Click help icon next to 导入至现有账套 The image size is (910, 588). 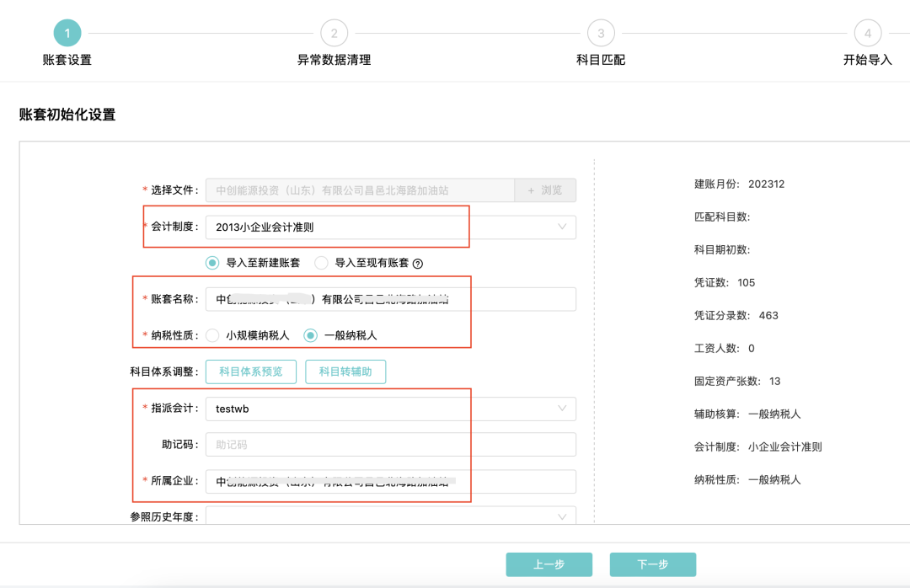click(x=418, y=264)
